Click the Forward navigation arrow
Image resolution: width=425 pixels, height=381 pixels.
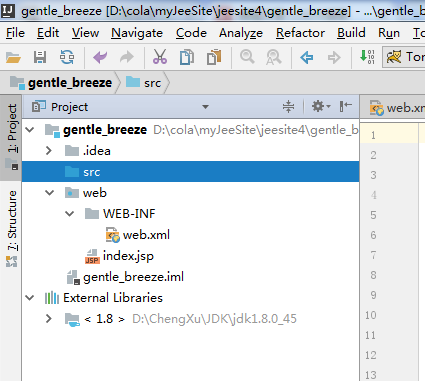[334, 57]
